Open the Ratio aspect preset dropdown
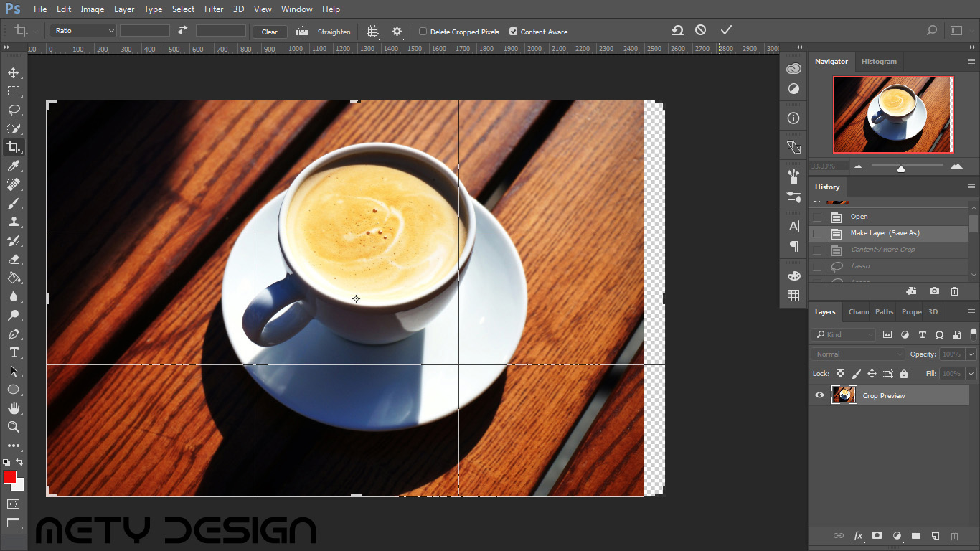980x551 pixels. [x=83, y=31]
